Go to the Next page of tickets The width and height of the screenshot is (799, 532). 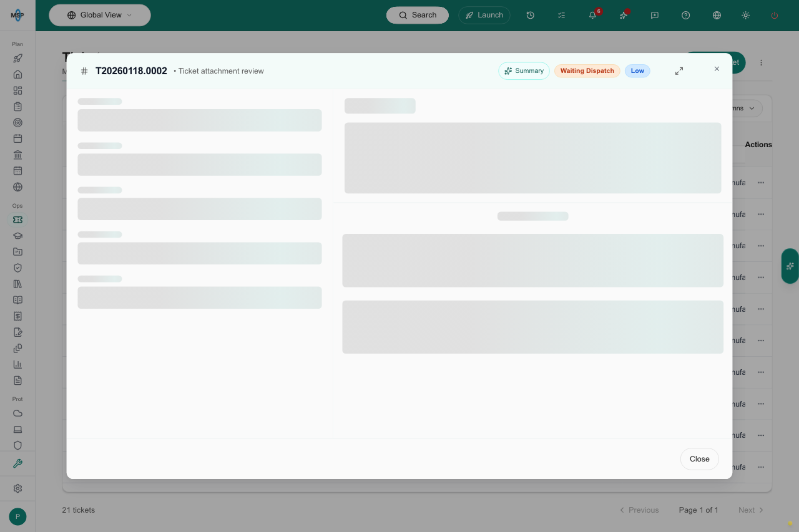pos(751,510)
